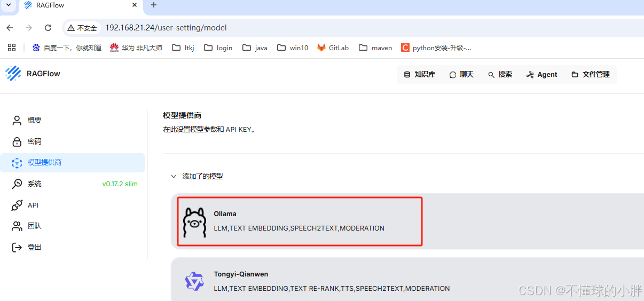The height and width of the screenshot is (301, 644).
Task: Open the 华为 非凡大师 bookmark
Action: click(136, 47)
